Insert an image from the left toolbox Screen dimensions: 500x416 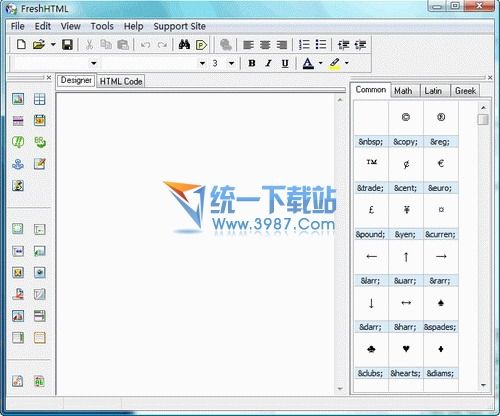click(x=18, y=99)
